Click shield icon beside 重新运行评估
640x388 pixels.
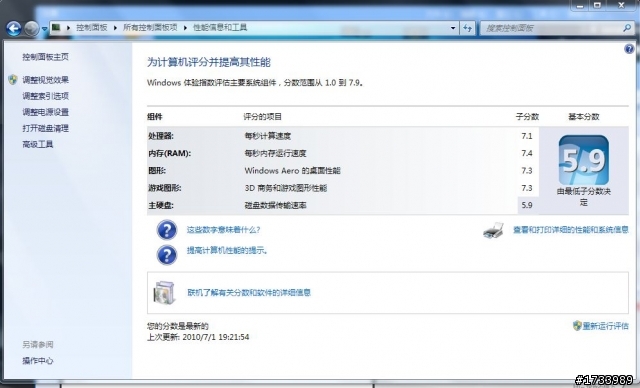pos(577,326)
